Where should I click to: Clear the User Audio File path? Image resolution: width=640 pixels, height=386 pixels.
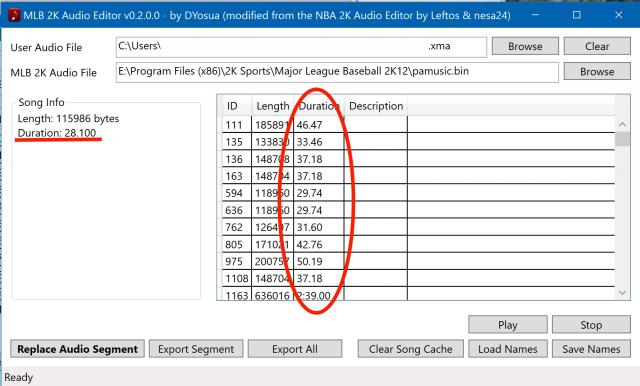click(597, 46)
